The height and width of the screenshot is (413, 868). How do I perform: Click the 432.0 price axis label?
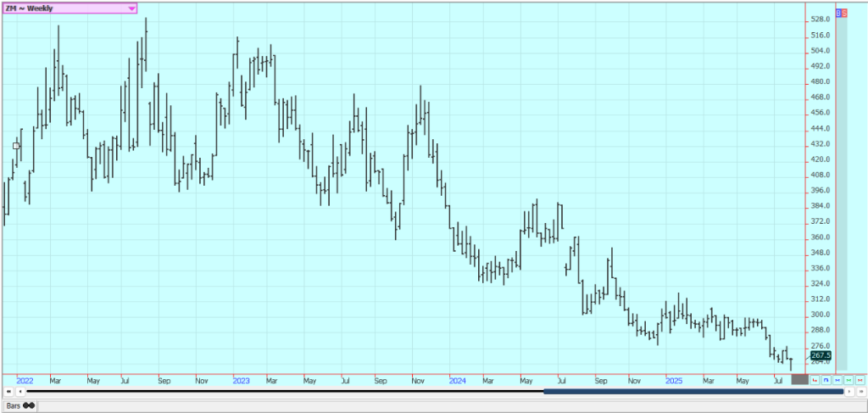821,144
